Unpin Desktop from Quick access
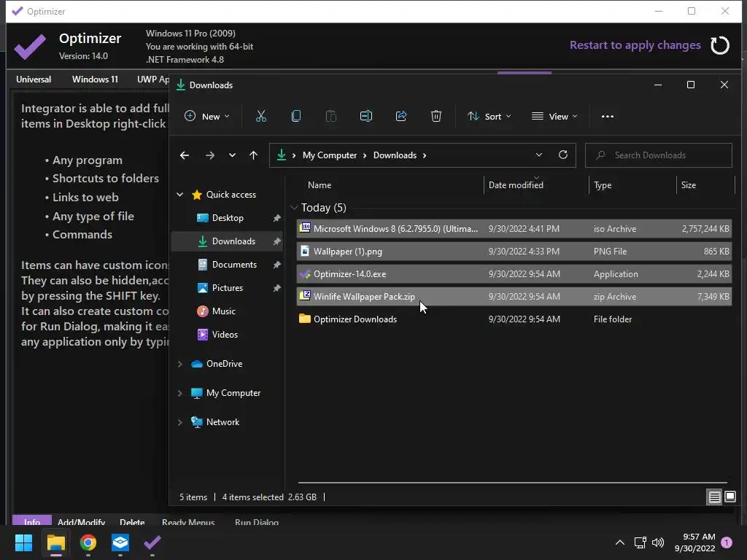Viewport: 747px width, 560px height. (276, 218)
